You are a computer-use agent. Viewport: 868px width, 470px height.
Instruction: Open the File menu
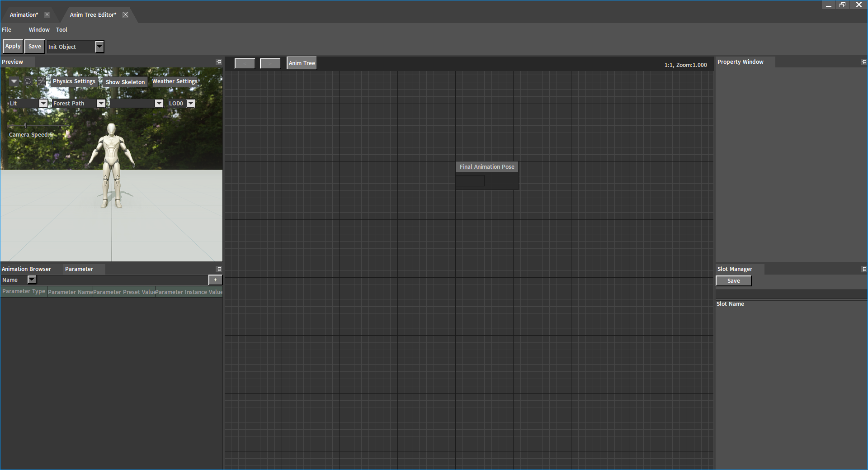[x=7, y=30]
